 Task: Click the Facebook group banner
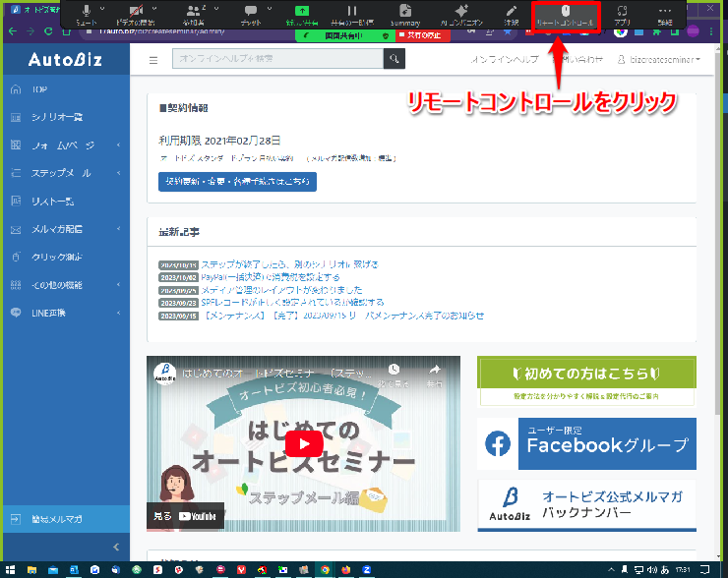(x=586, y=444)
